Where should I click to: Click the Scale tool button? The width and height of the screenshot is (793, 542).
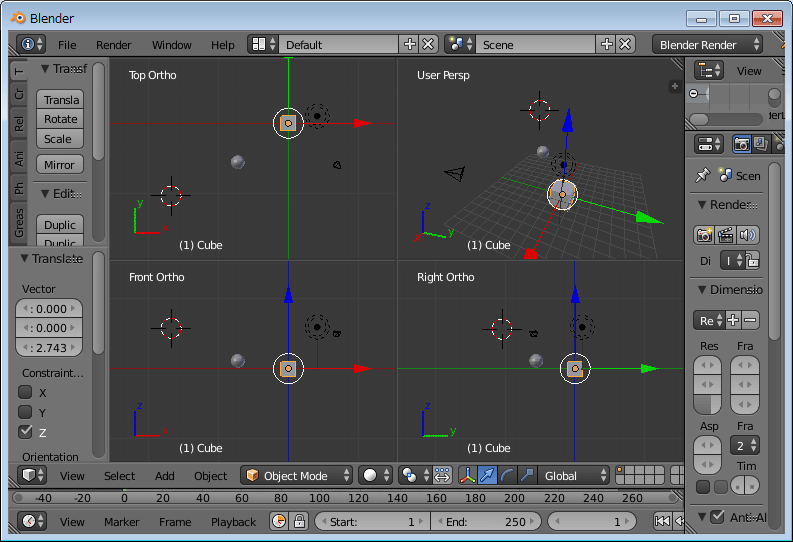[x=60, y=139]
